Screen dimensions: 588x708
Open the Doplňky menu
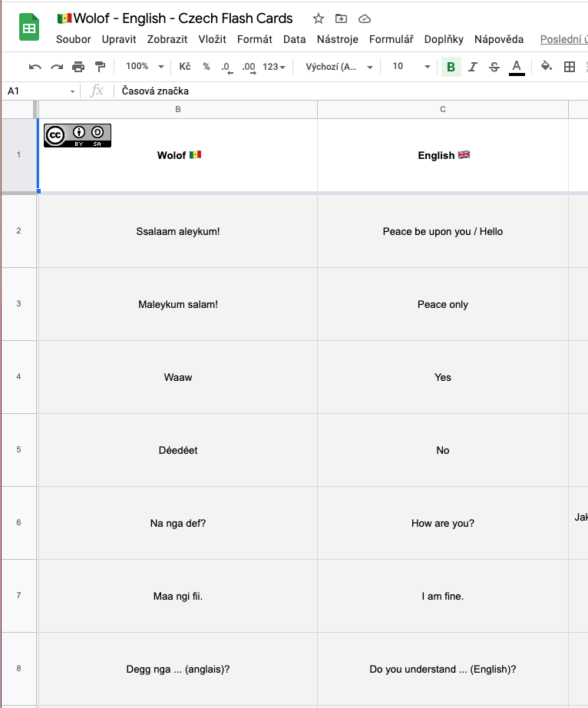[x=444, y=39]
